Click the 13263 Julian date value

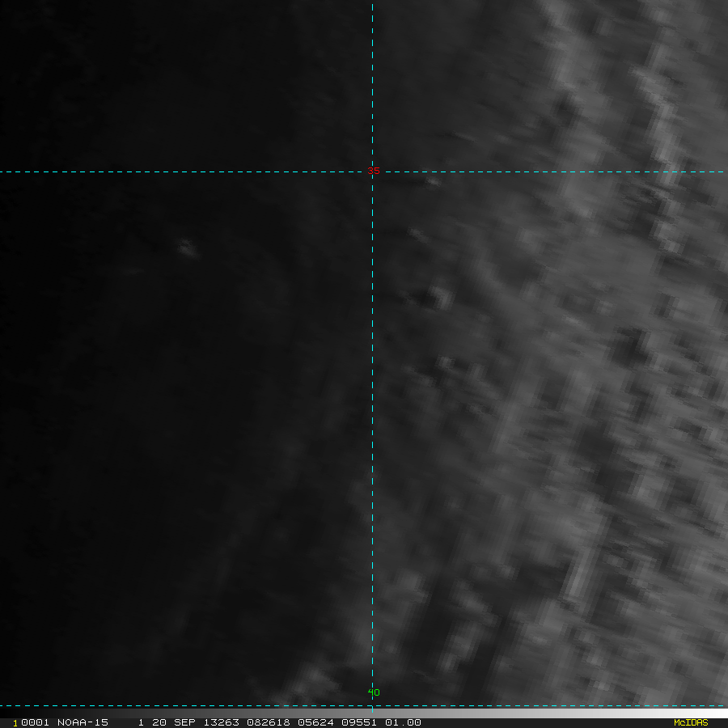tap(221, 722)
